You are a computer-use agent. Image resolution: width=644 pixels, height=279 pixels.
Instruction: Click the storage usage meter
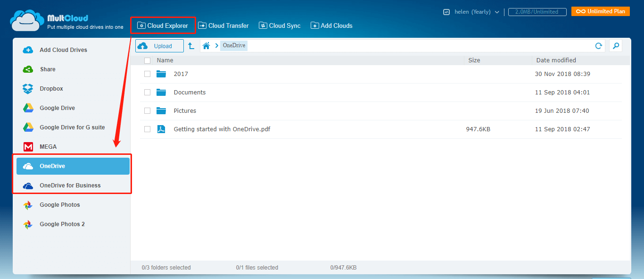[537, 12]
